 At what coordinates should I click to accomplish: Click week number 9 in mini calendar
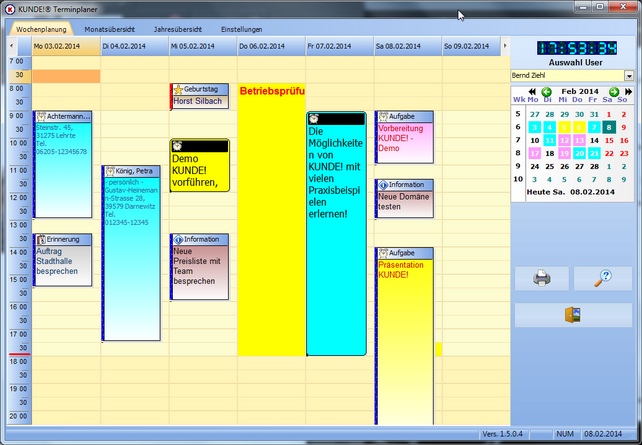518,166
